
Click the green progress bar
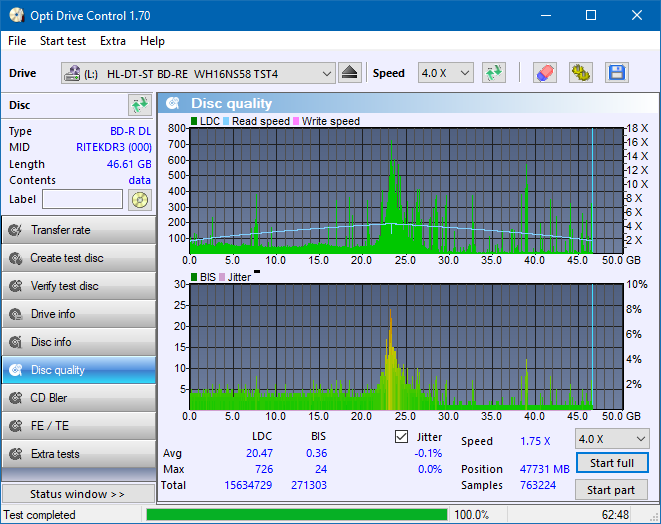pyautogui.click(x=297, y=515)
